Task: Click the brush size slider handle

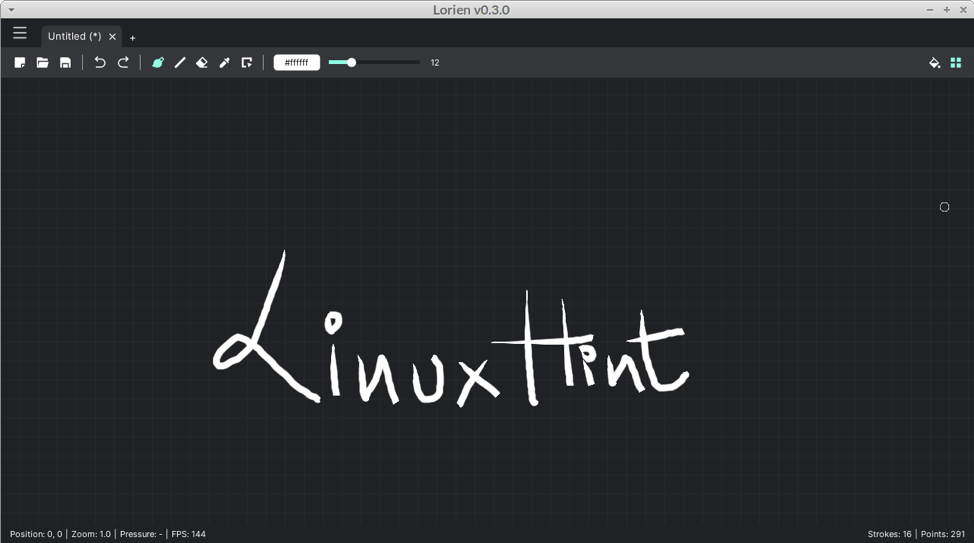Action: click(352, 63)
